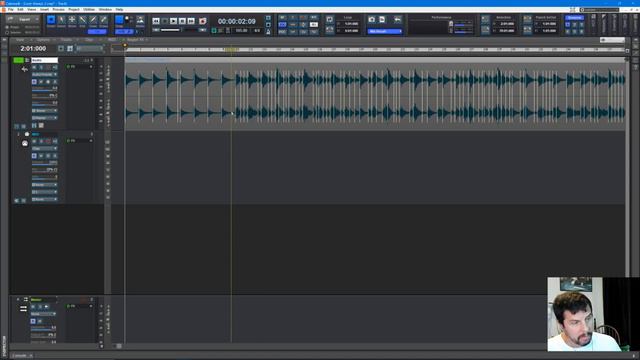Image resolution: width=640 pixels, height=360 pixels.
Task: Toggle the Loop on/off button
Action: tap(329, 19)
